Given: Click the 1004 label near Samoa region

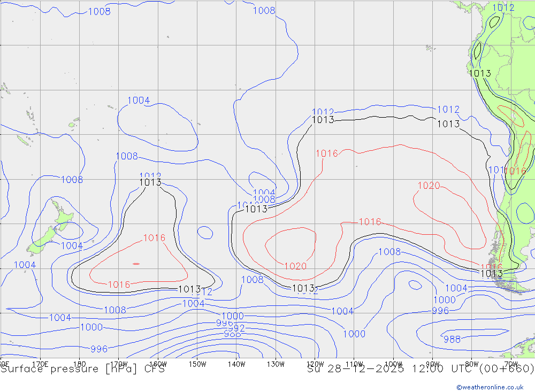Looking at the screenshot, I should (139, 101).
